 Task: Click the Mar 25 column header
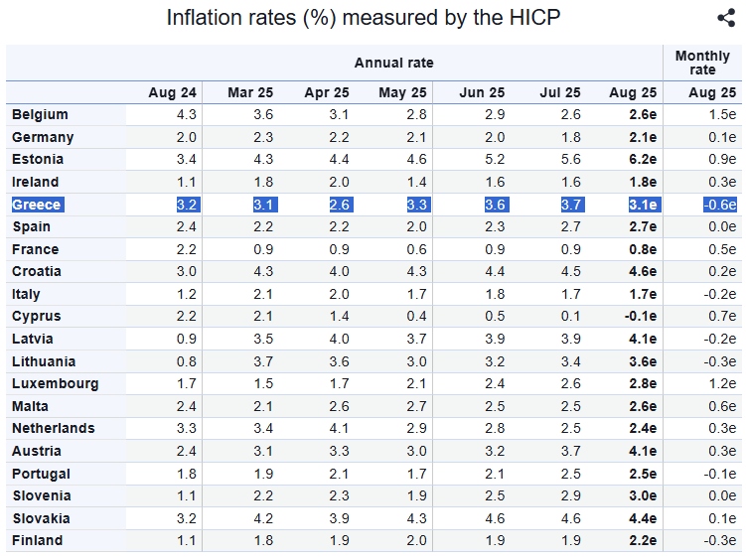(250, 92)
